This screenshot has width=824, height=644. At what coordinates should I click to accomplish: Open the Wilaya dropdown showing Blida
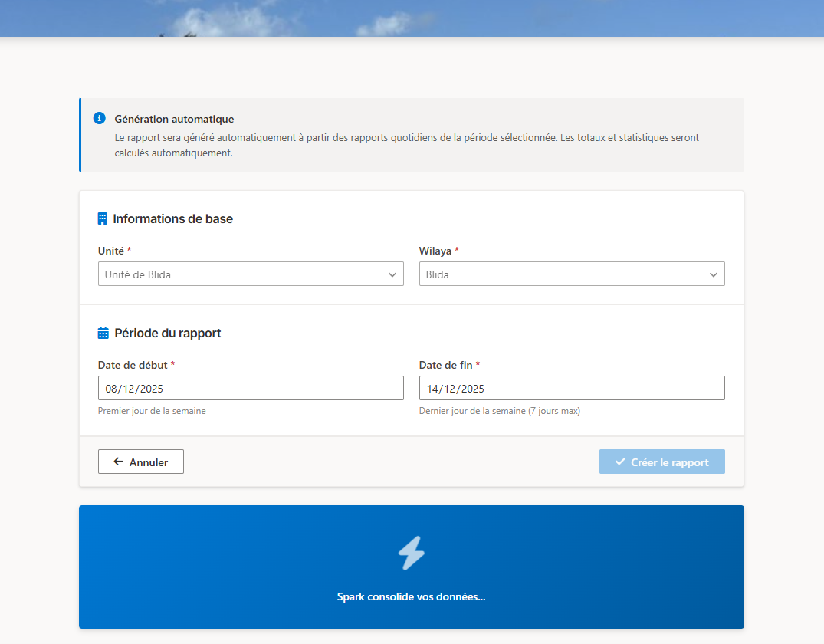563,274
